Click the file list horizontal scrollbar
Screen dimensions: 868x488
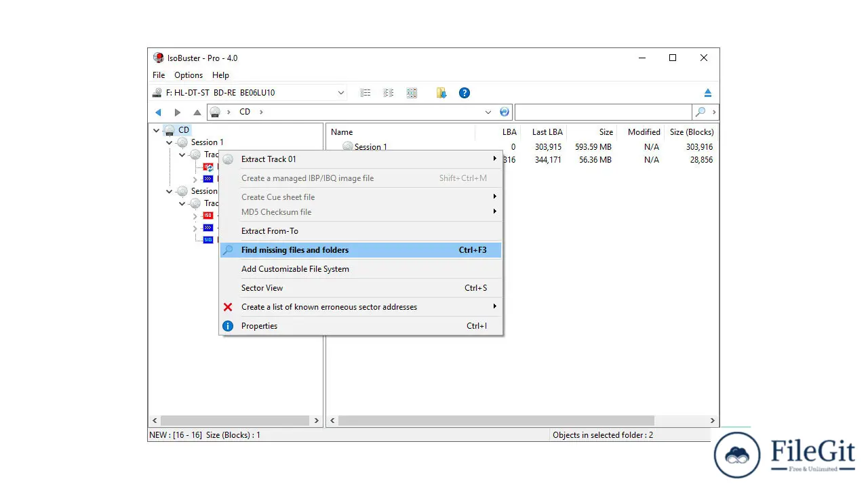tap(496, 421)
